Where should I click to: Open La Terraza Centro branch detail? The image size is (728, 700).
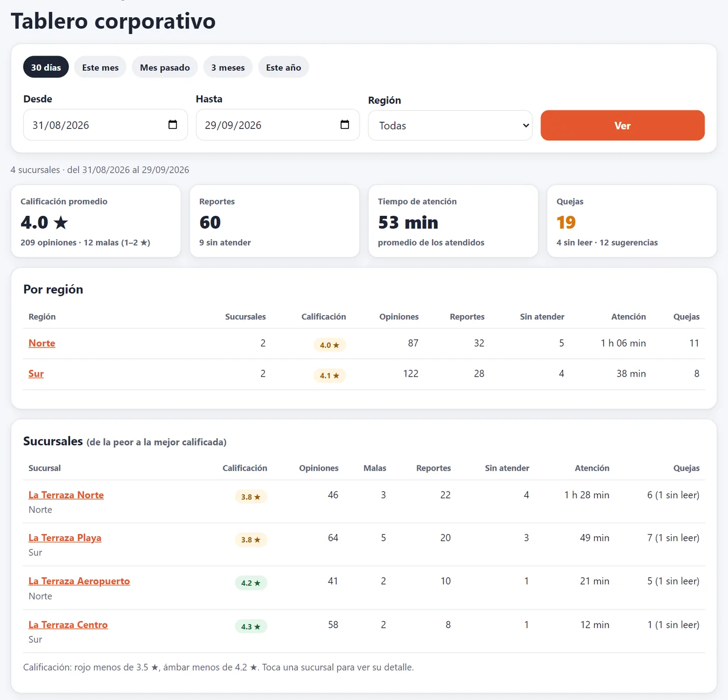[68, 625]
